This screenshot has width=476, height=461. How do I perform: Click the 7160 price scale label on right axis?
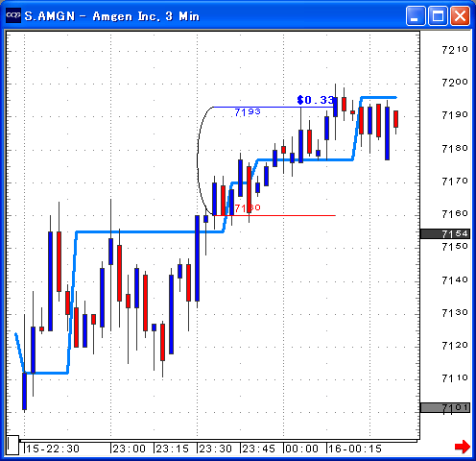click(455, 214)
